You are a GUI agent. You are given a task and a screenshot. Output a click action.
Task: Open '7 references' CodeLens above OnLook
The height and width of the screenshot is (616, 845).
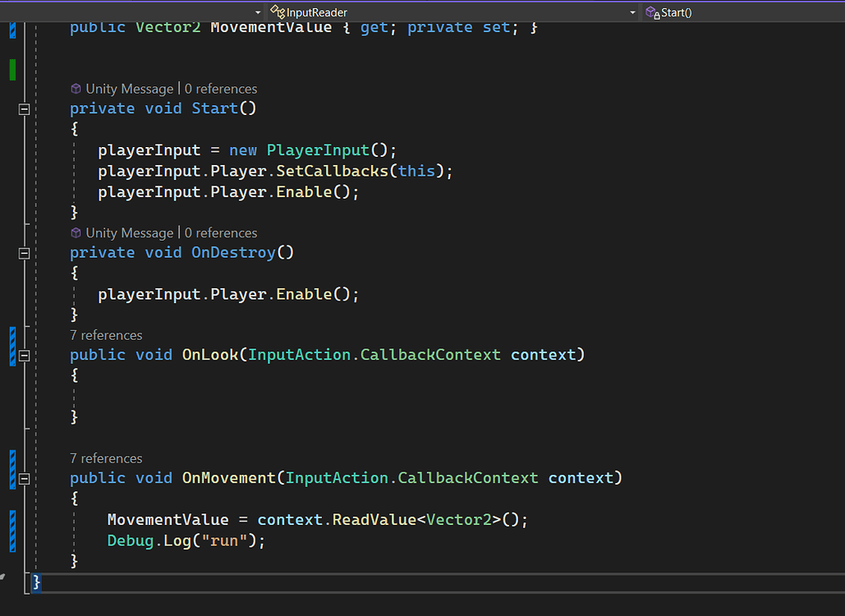pos(106,335)
